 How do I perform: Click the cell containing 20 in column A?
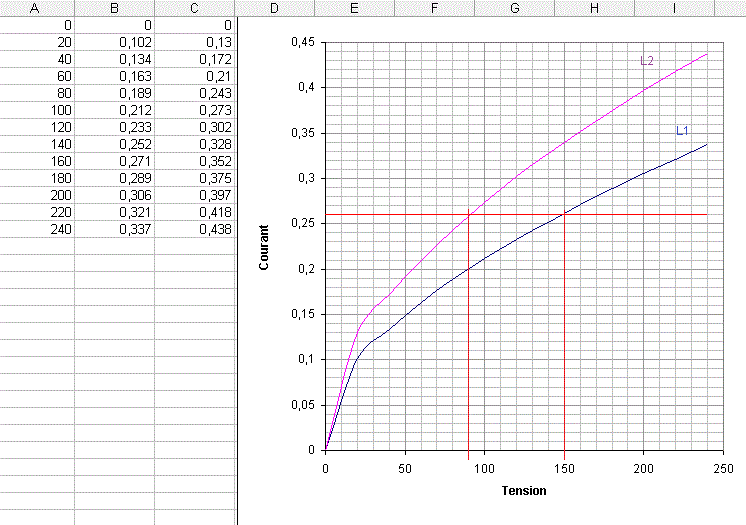(x=37, y=42)
